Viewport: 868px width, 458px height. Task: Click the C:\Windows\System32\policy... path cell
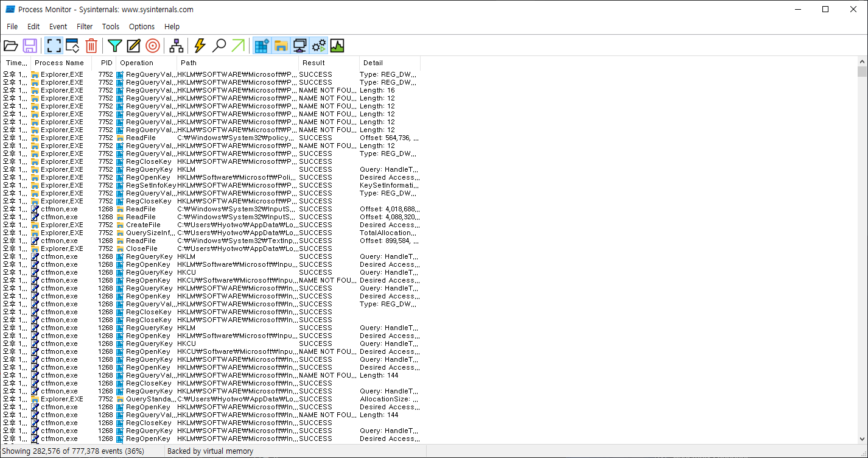(237, 138)
